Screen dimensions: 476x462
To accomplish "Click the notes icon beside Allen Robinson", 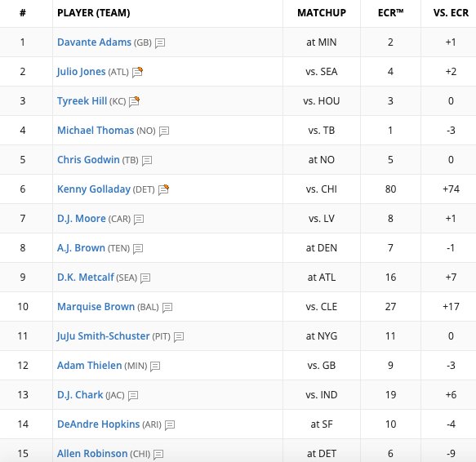I will 158,455.
